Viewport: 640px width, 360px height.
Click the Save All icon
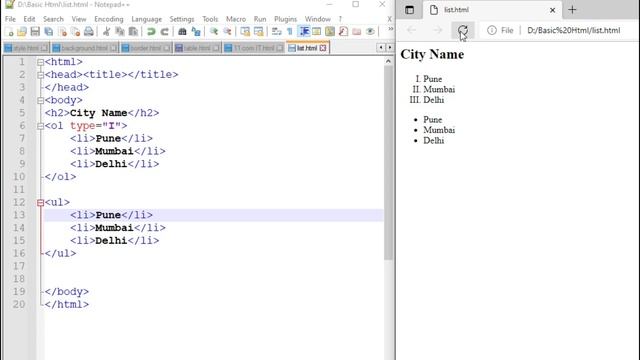[x=49, y=31]
